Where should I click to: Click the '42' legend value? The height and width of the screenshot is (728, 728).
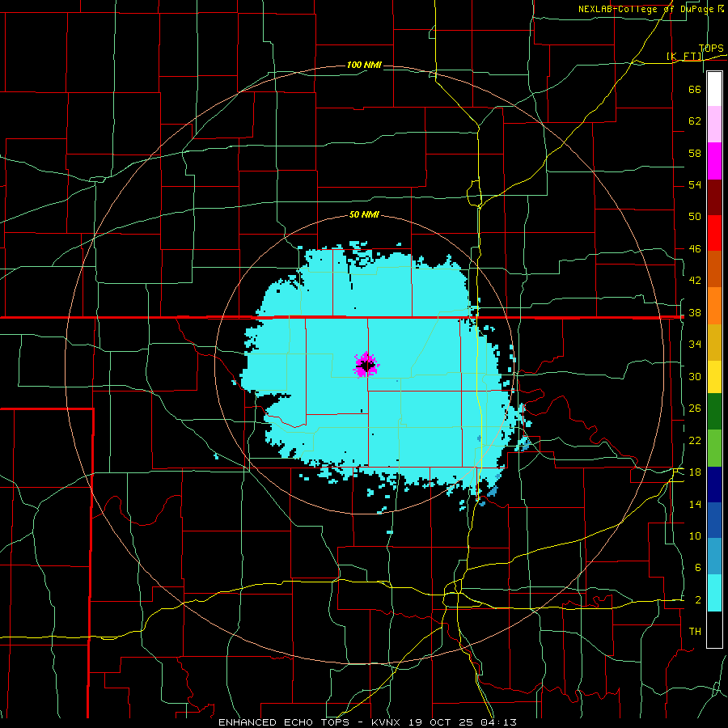tap(695, 281)
